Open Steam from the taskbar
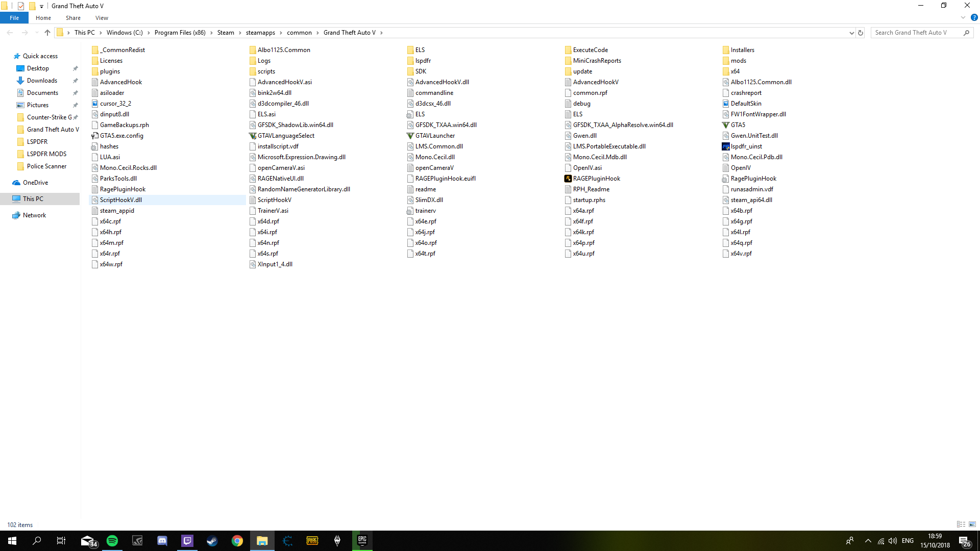This screenshot has width=980, height=551. coord(212,541)
